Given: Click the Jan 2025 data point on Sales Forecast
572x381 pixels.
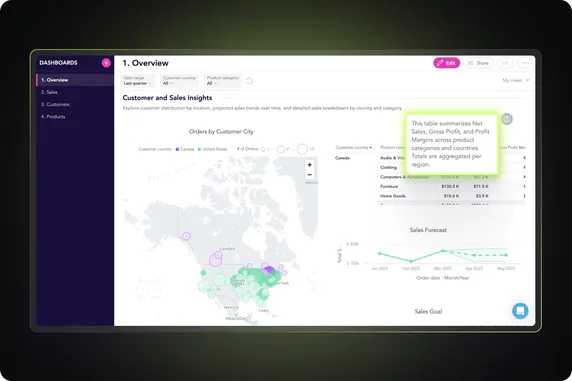Looking at the screenshot, I should pyautogui.click(x=380, y=253).
